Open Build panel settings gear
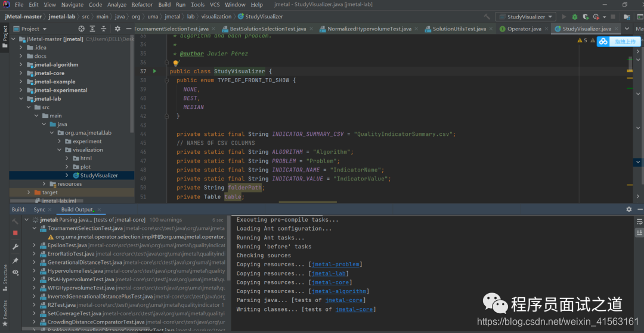Screen dimensions: 644x333 629,209
